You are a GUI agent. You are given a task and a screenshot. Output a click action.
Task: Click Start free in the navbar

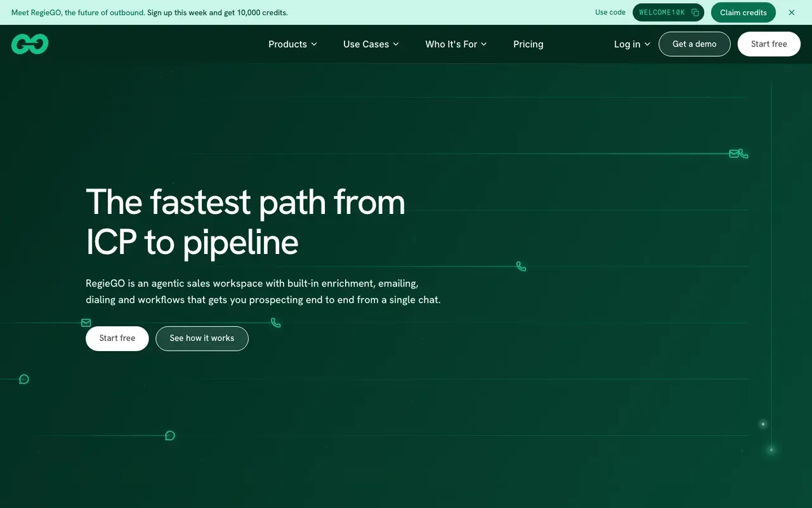coord(769,44)
